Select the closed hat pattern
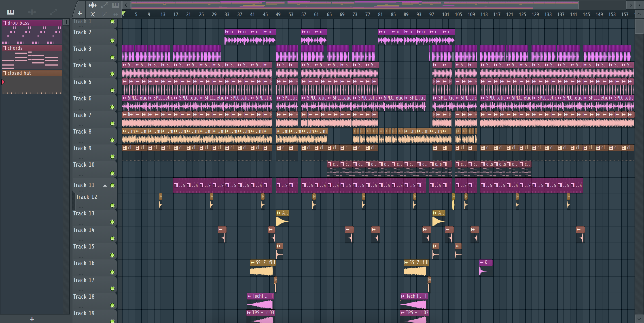 32,73
